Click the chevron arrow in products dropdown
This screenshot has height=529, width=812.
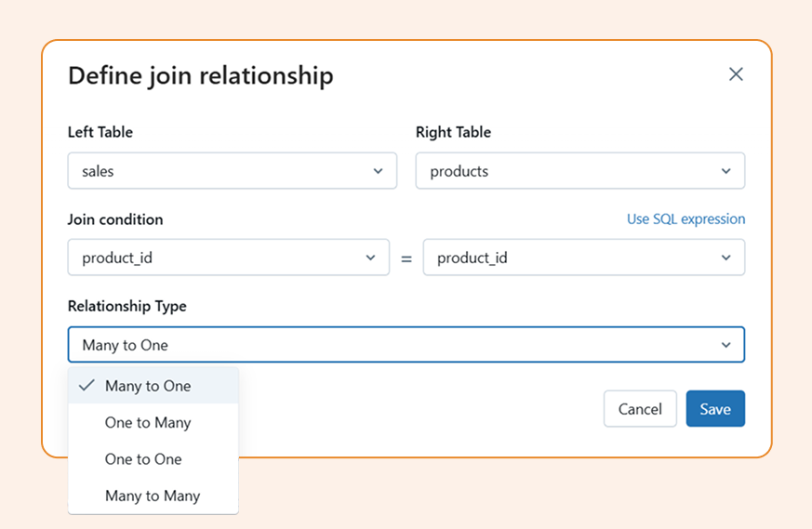tap(726, 171)
